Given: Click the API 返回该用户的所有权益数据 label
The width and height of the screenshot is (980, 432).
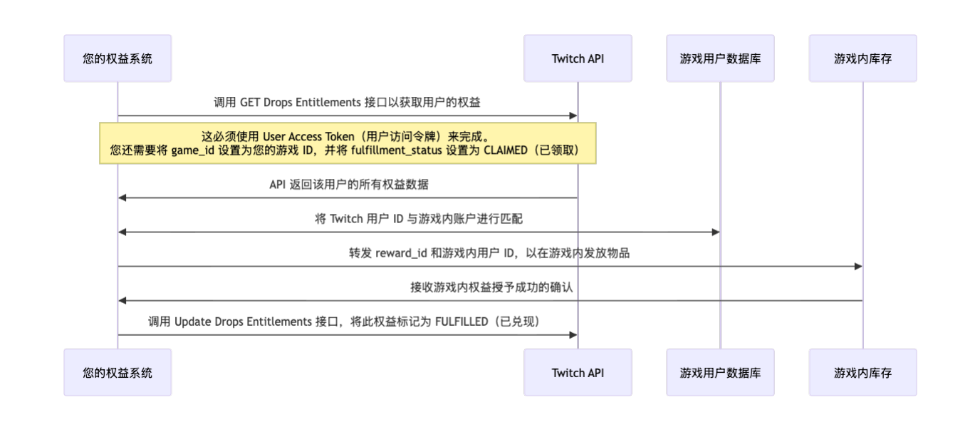Looking at the screenshot, I should click(x=348, y=183).
